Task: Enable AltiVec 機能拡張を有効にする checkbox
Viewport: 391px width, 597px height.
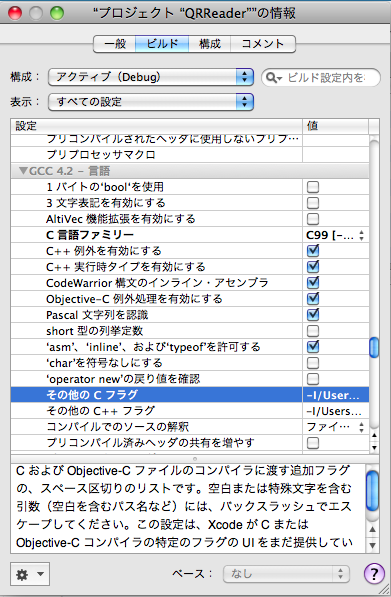Action: (x=313, y=219)
